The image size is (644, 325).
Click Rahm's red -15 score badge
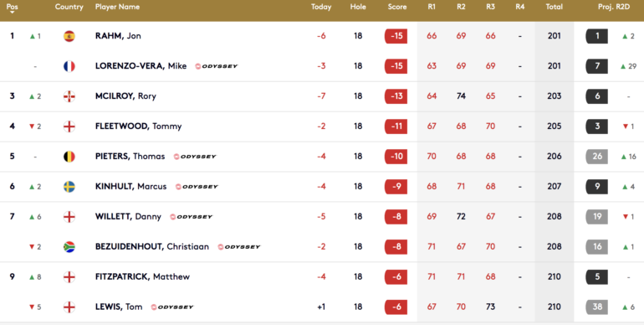[x=396, y=36]
